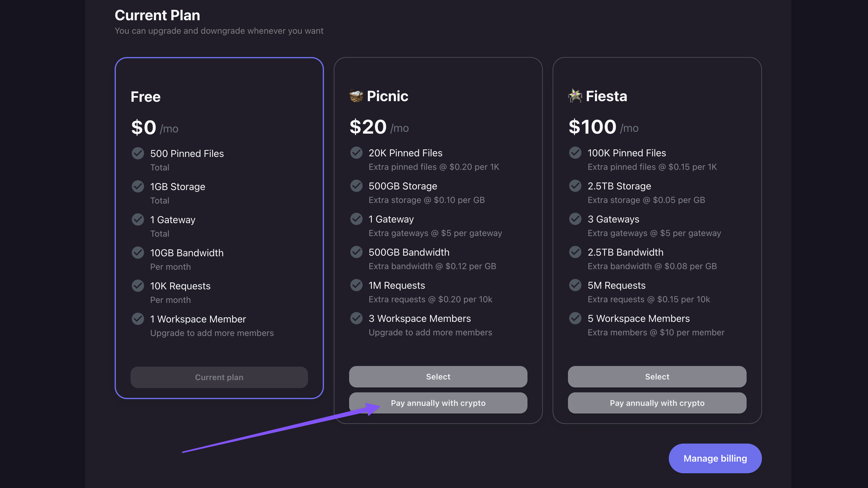Click checkmark icon beside 10GB Bandwidth
This screenshot has height=488, width=868.
pos(138,253)
